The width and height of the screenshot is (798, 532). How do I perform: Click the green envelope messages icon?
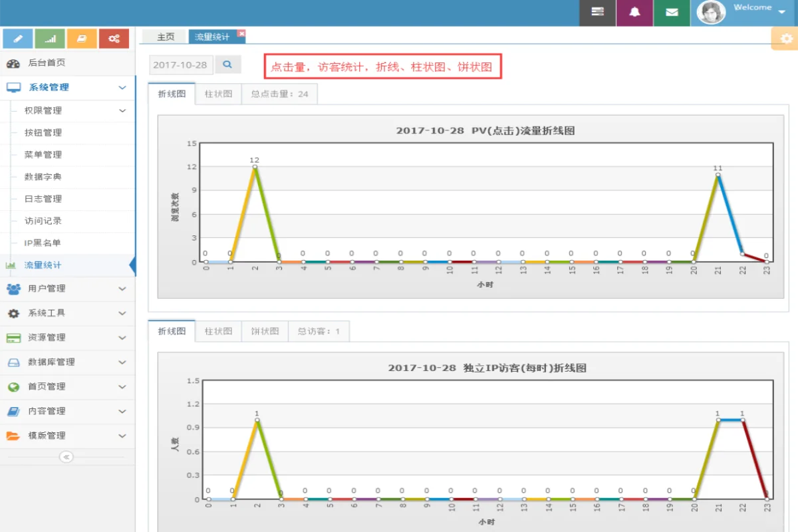click(x=672, y=13)
